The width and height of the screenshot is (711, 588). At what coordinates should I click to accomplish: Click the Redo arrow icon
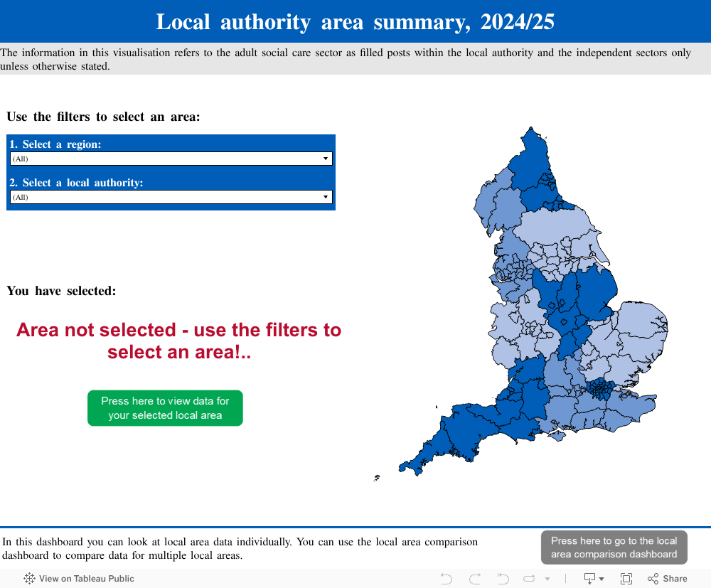click(x=475, y=579)
